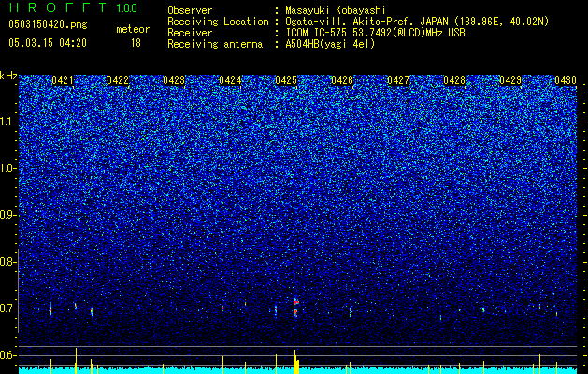Click the 'Observer' field label
Image resolution: width=588 pixels, height=374 pixels.
190,10
